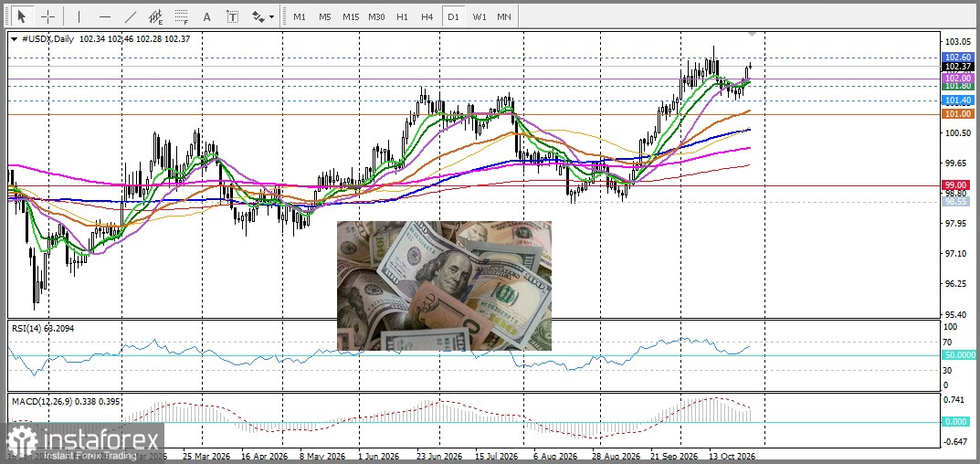Click the 13 Oct 2026 date label

732,456
